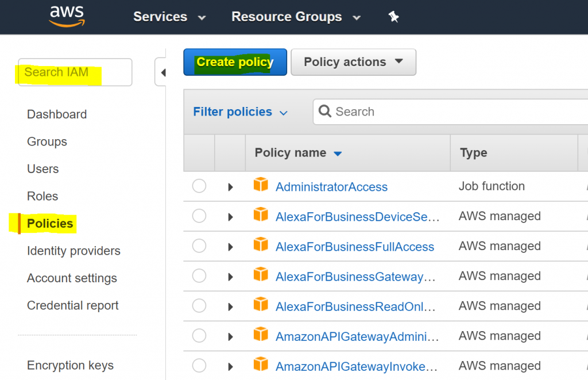Select the AmazonAPIGatewayInvoke… radio button
The image size is (588, 380).
click(x=199, y=366)
